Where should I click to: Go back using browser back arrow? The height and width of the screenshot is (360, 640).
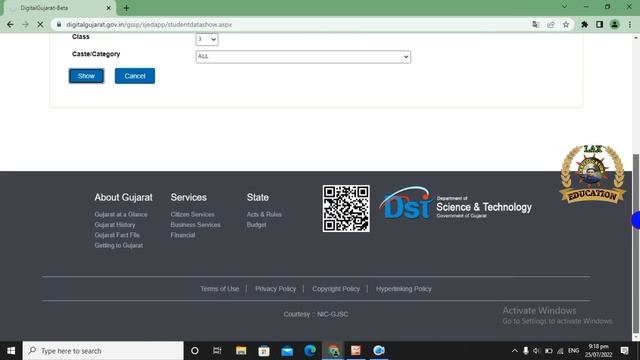[x=10, y=24]
